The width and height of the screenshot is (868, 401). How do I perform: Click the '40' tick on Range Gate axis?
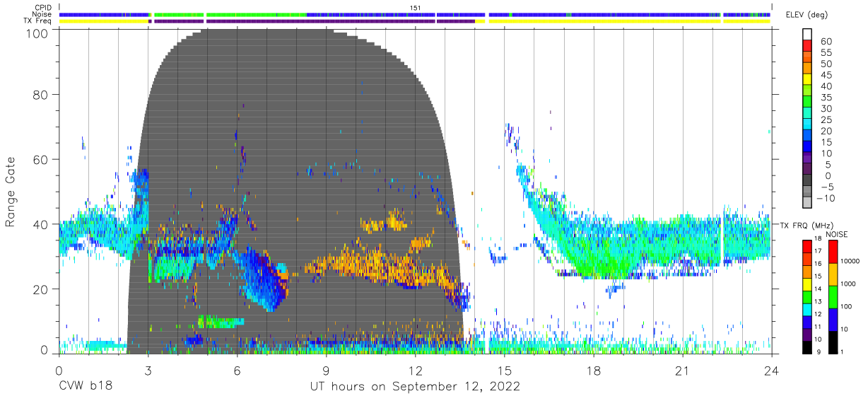[41, 224]
